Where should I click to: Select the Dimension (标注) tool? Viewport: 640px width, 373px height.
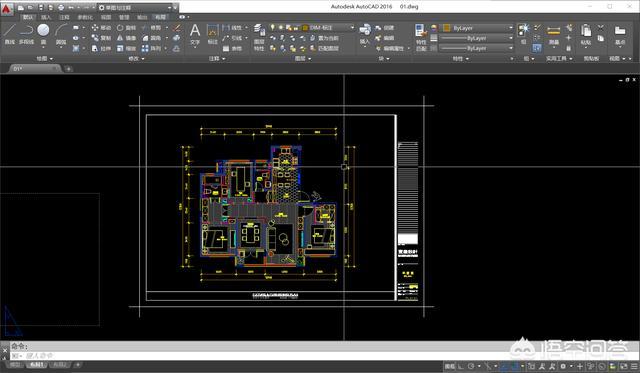click(x=213, y=34)
